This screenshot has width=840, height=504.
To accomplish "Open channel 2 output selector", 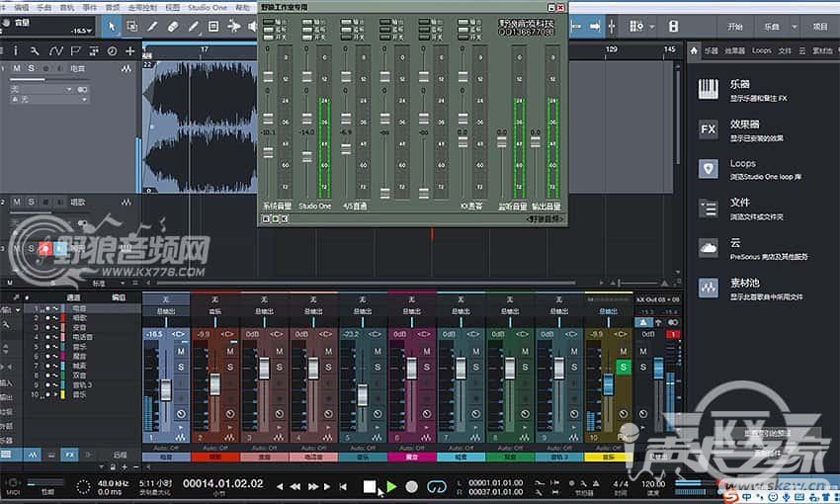I will (x=214, y=311).
